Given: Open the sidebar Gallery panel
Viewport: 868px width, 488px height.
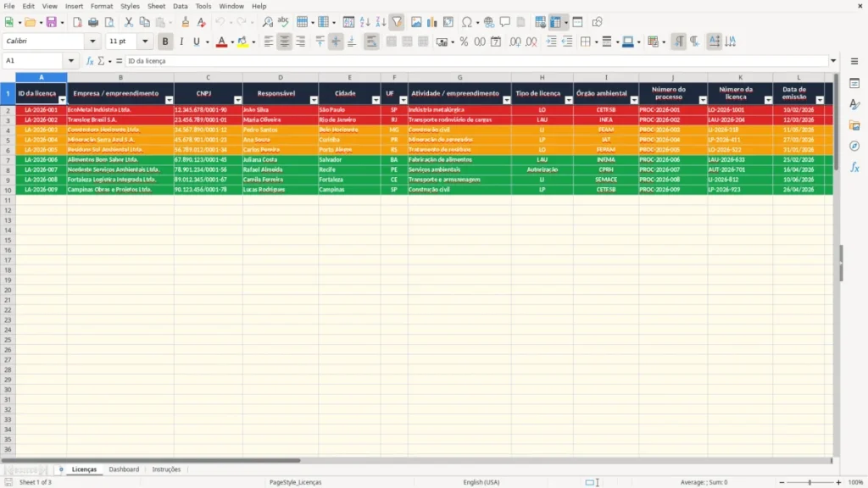Looking at the screenshot, I should 854,125.
